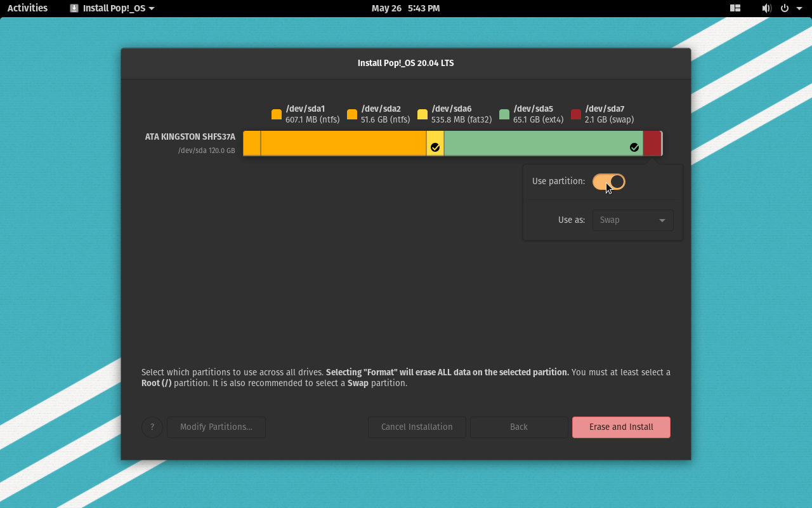Click the volume speaker icon
The height and width of the screenshot is (508, 812).
pyautogui.click(x=766, y=8)
